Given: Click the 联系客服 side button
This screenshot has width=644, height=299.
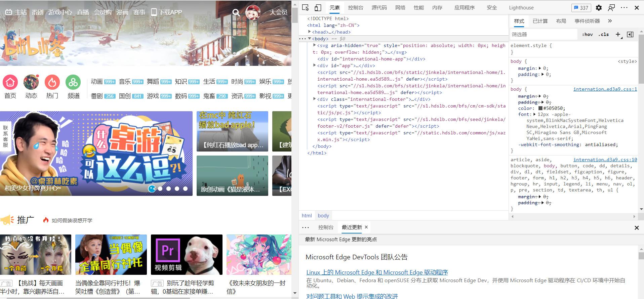Looking at the screenshot, I should pyautogui.click(x=5, y=136).
